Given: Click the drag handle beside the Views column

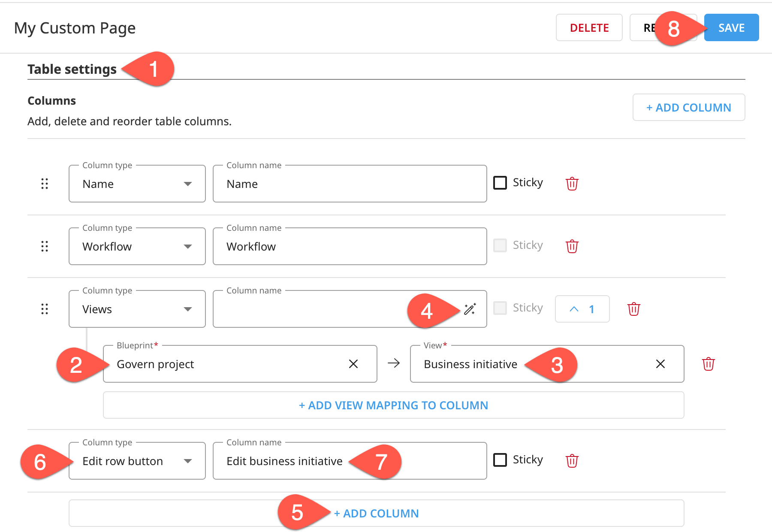Looking at the screenshot, I should coord(45,308).
